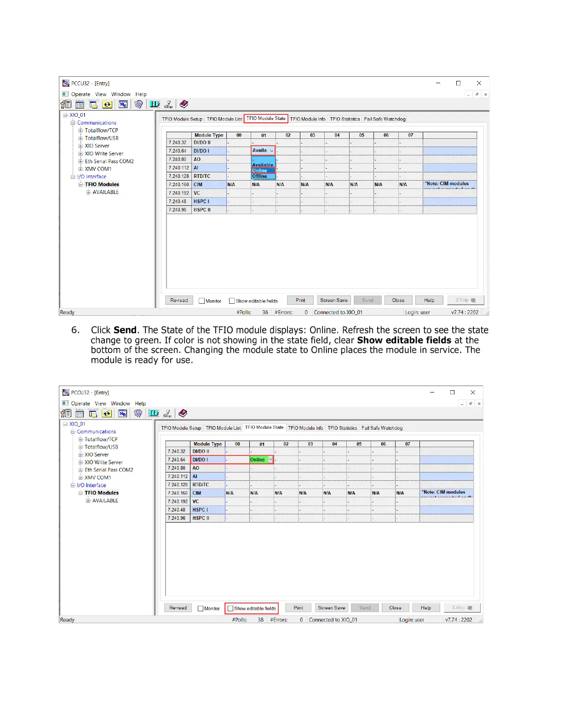The height and width of the screenshot is (728, 563).
Task: Click the RTD/TC module type cell, lower window
Action: (207, 484)
